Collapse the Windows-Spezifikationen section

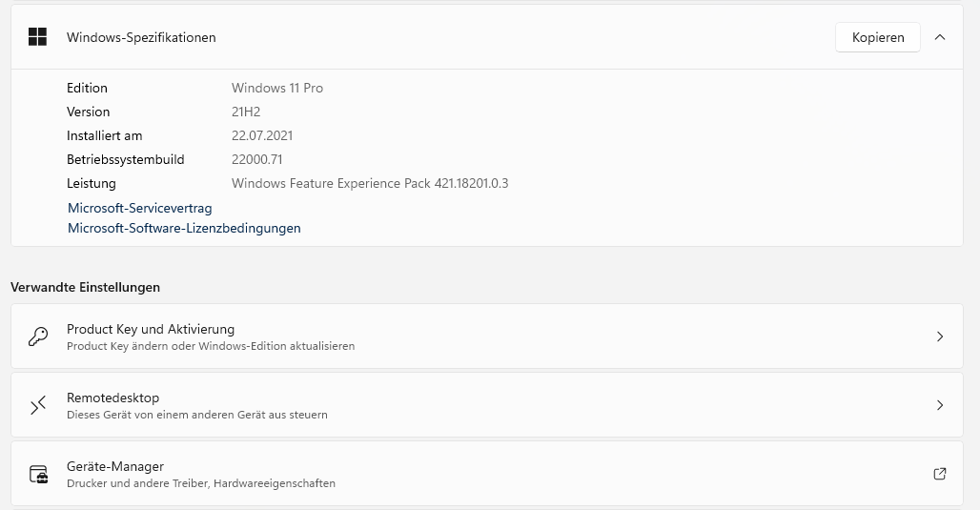[940, 37]
